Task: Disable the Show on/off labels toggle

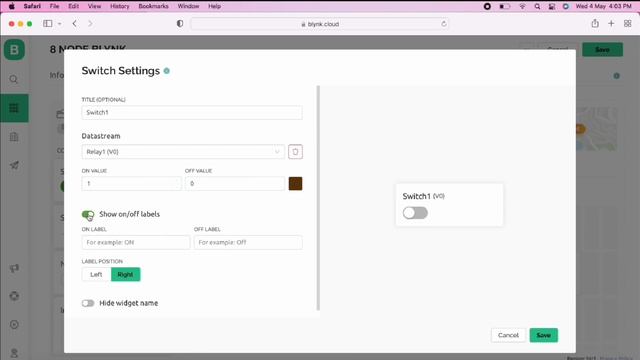Action: coord(88,214)
